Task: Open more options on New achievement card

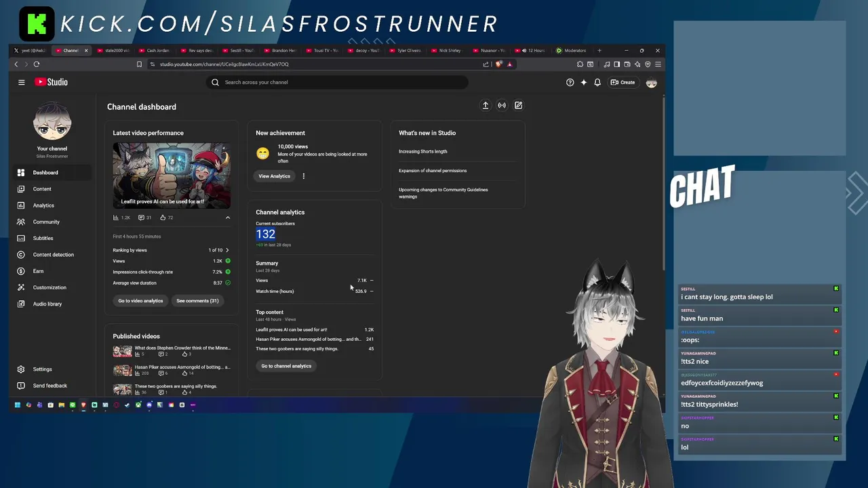Action: 303,176
